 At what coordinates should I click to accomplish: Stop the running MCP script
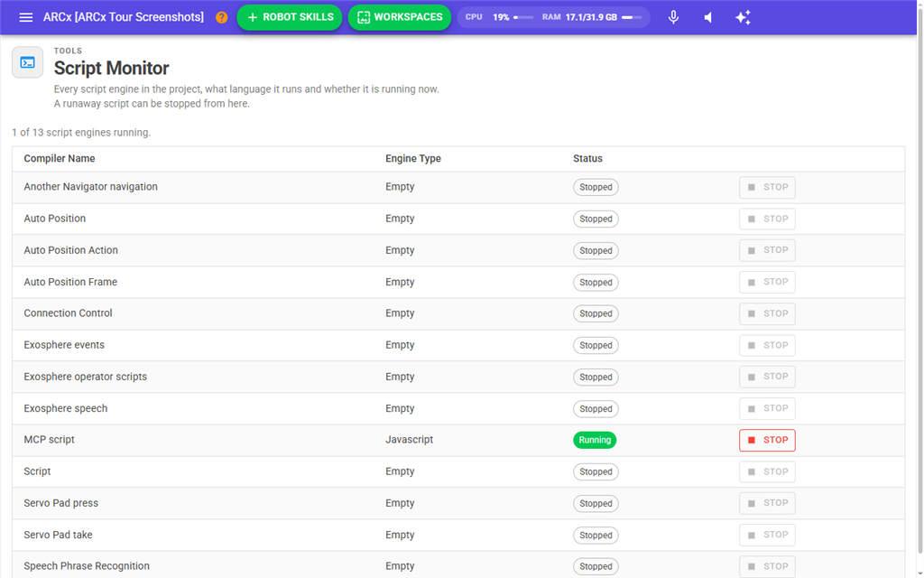767,440
